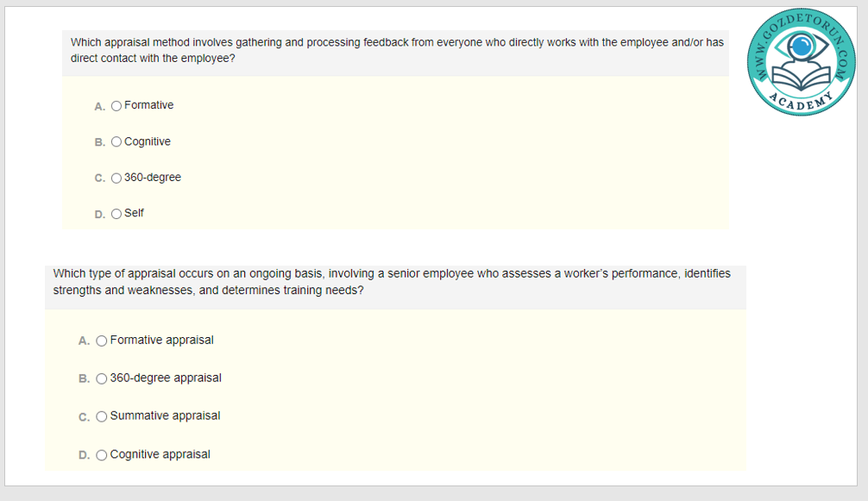This screenshot has width=868, height=501.
Task: Click the 'Formative' answer label text in first question
Action: point(148,105)
